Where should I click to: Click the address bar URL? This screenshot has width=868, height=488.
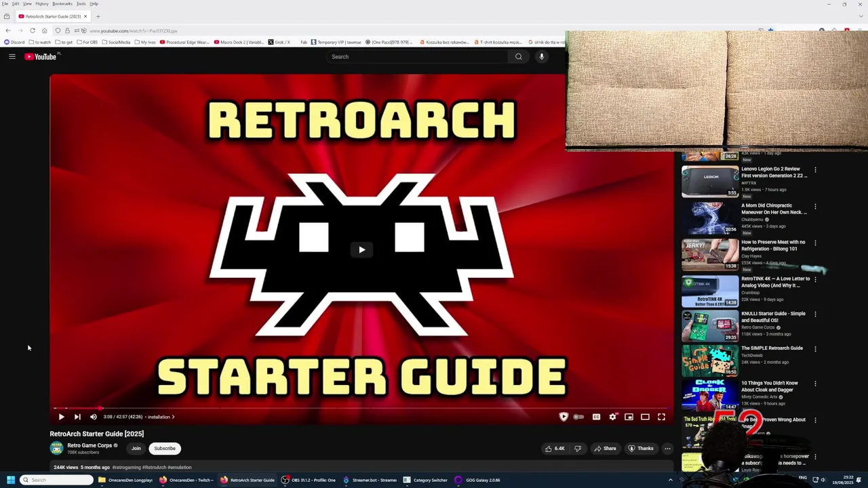coord(134,30)
